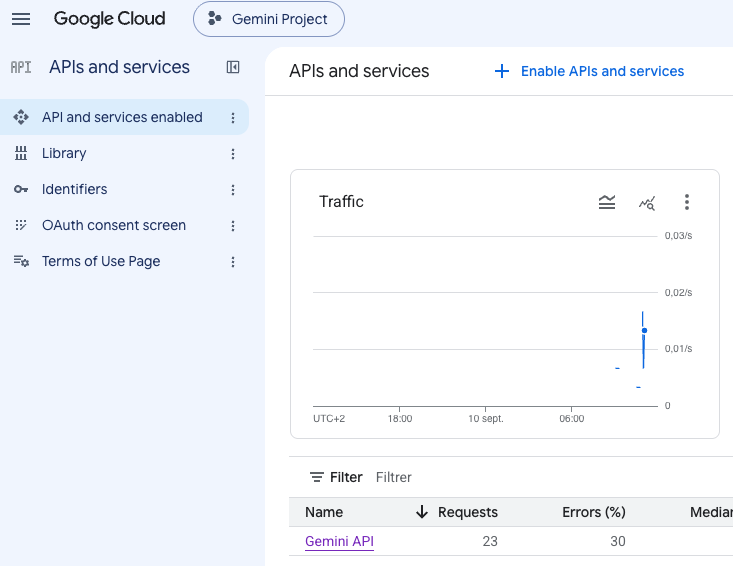Open the Gemini Project selector
The image size is (733, 566).
[269, 19]
